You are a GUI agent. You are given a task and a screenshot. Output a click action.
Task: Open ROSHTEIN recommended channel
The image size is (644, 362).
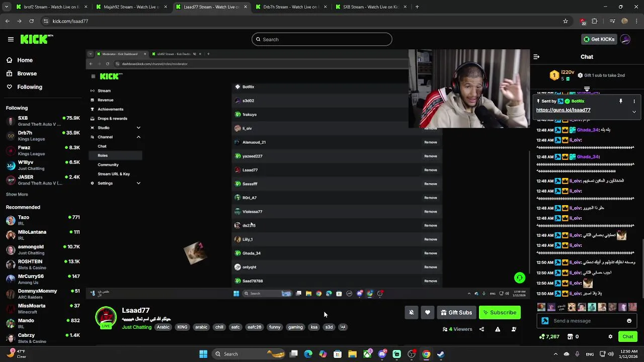(x=43, y=264)
